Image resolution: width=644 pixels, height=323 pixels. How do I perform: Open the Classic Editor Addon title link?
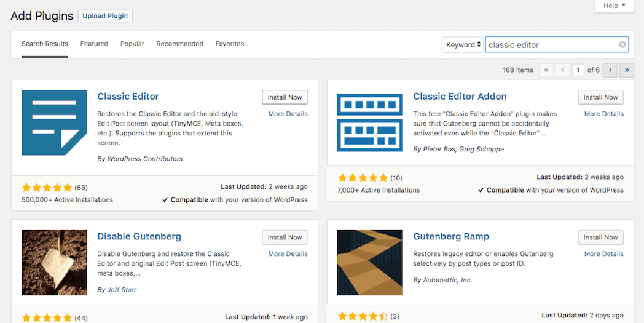(x=460, y=96)
